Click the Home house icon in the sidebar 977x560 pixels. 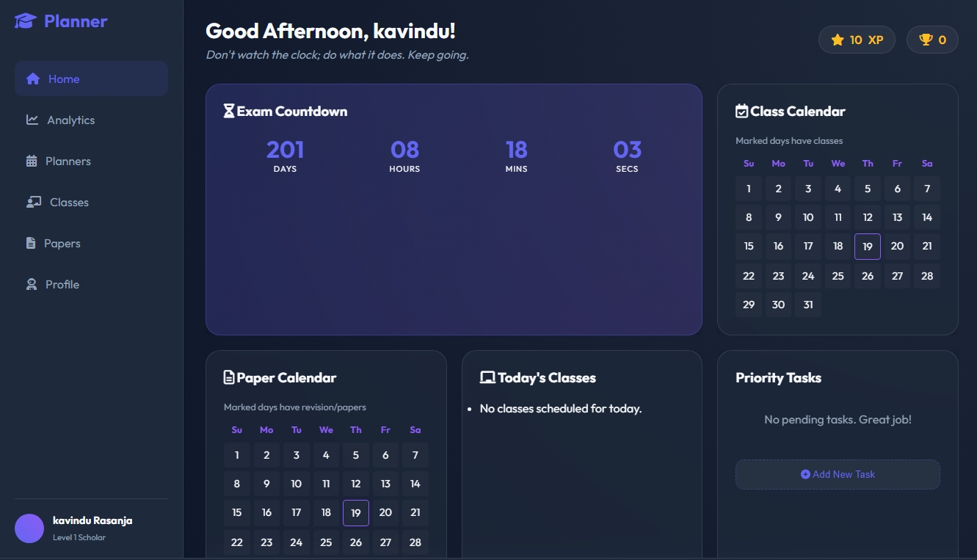32,79
